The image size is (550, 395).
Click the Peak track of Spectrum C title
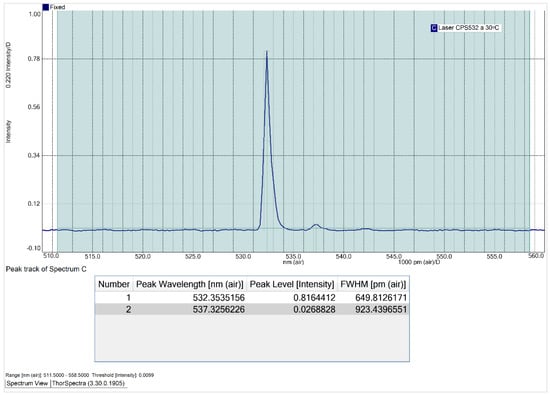pyautogui.click(x=46, y=269)
